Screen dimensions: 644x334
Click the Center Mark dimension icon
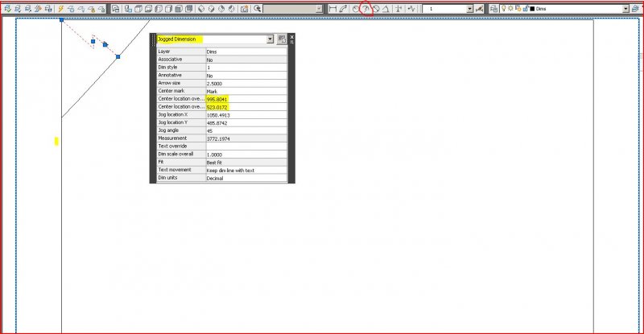pyautogui.click(x=398, y=9)
